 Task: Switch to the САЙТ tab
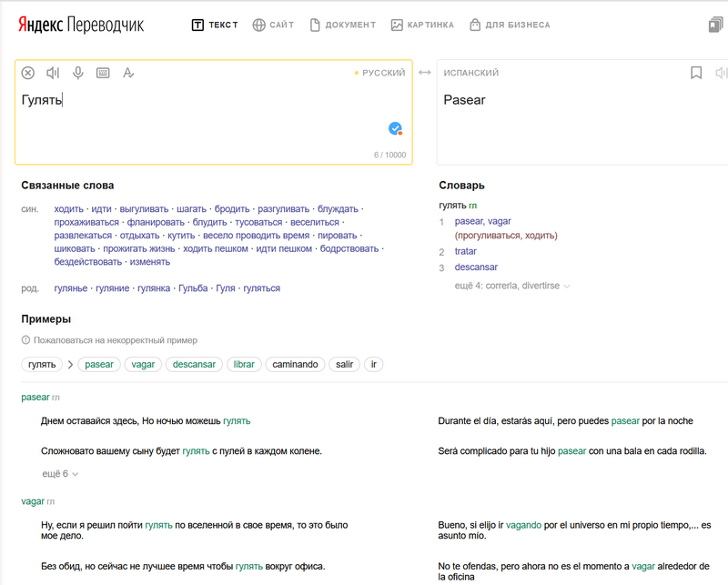(x=273, y=25)
